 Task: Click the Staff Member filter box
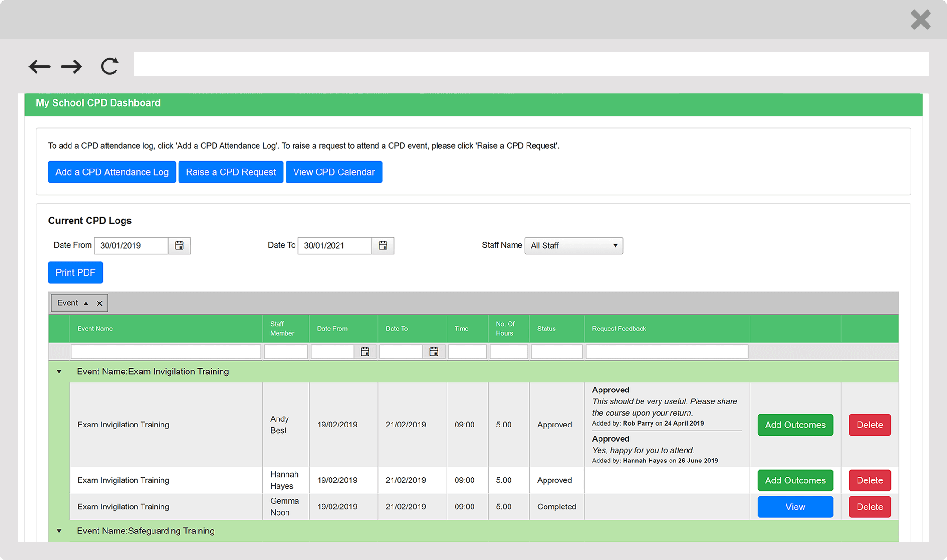pyautogui.click(x=286, y=352)
